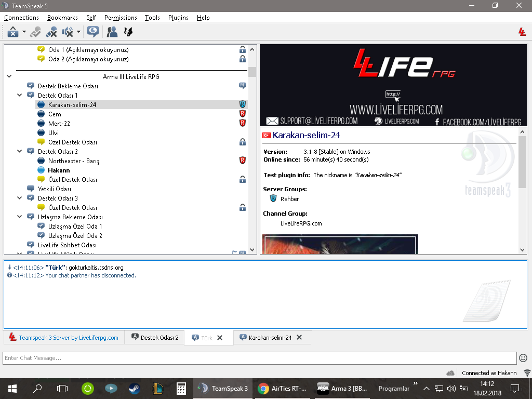Click the red R badge next to Mert-22
532x399 pixels.
point(243,123)
